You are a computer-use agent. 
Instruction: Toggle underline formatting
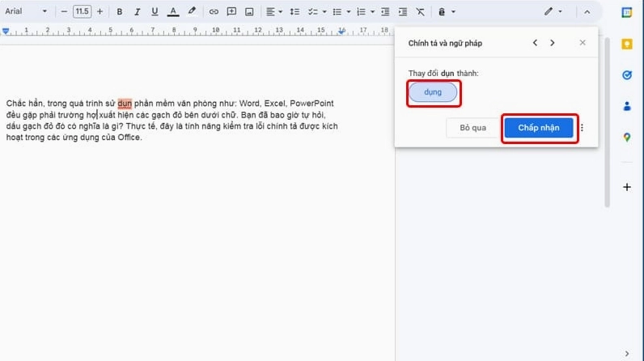click(155, 12)
